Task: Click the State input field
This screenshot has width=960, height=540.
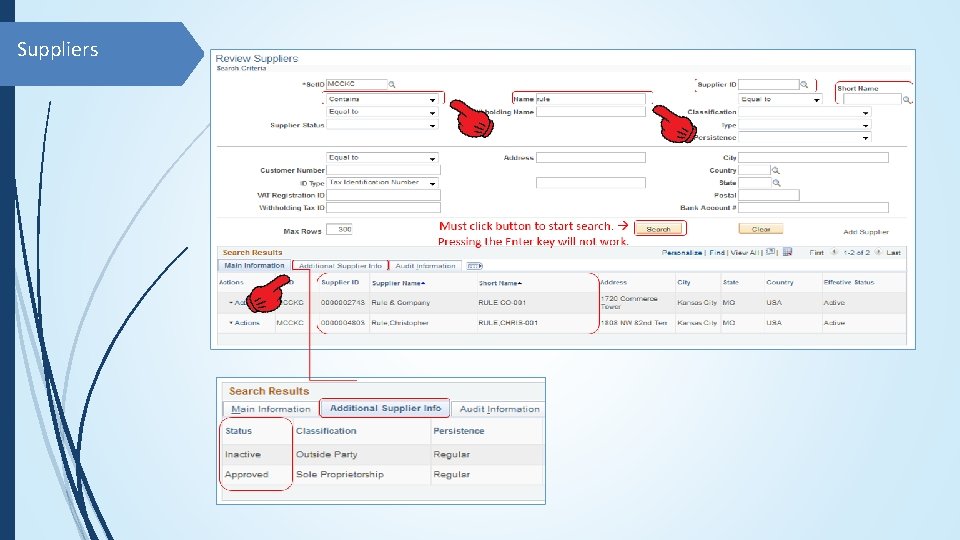Action: pos(754,182)
